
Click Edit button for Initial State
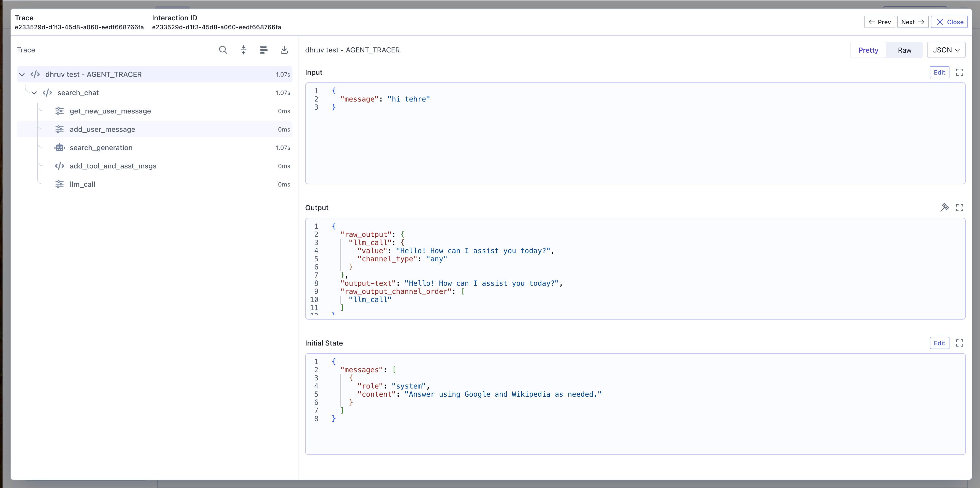point(939,343)
